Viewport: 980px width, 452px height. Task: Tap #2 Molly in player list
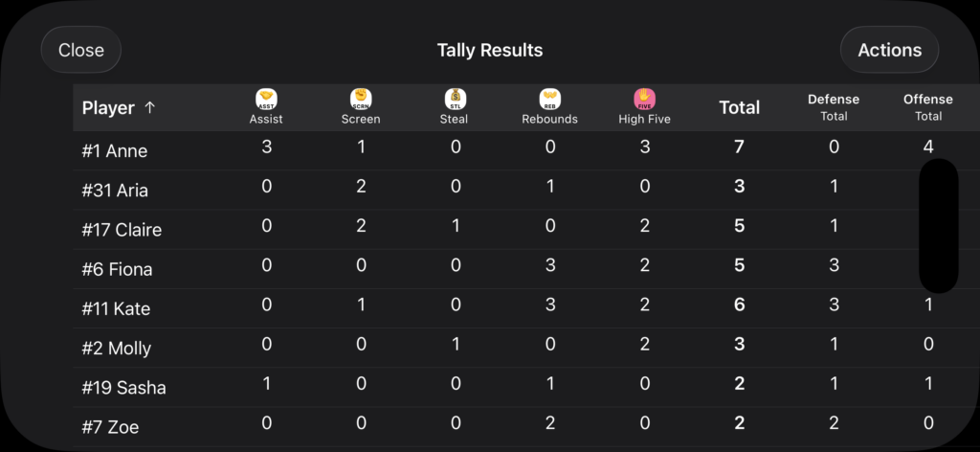pos(117,349)
